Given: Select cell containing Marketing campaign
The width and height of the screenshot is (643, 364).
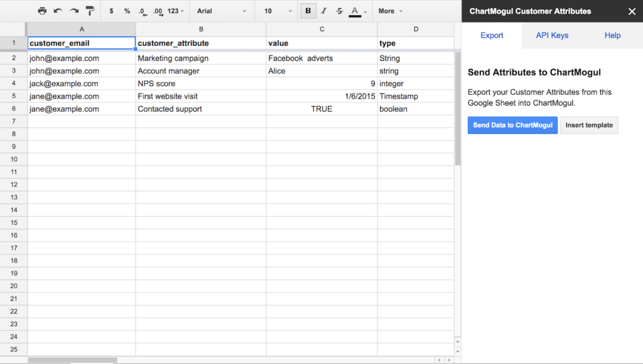Looking at the screenshot, I should (x=201, y=58).
